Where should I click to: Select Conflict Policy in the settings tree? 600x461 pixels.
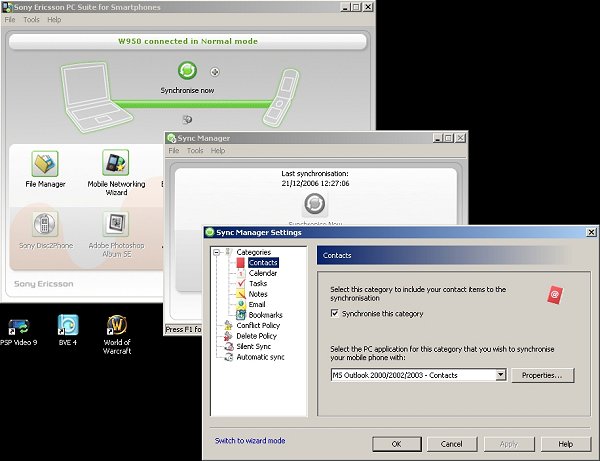click(260, 325)
